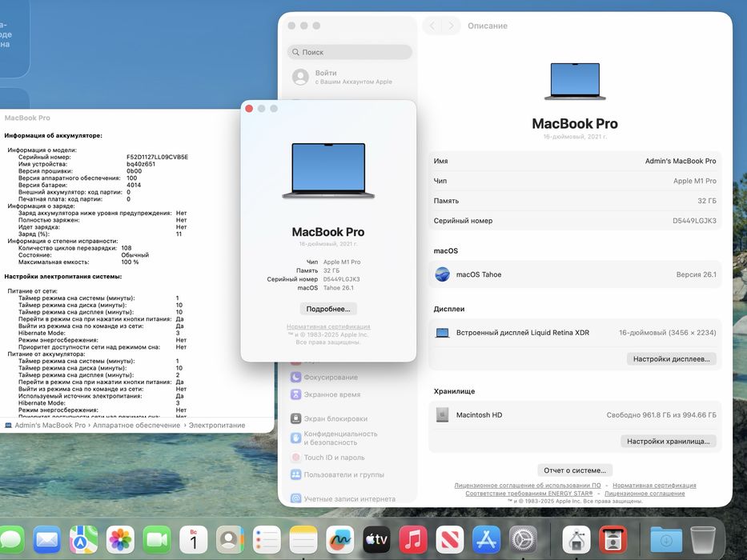The image size is (747, 560).
Task: Select Конфиденциальность и безопасность in sidebar
Action: [340, 438]
